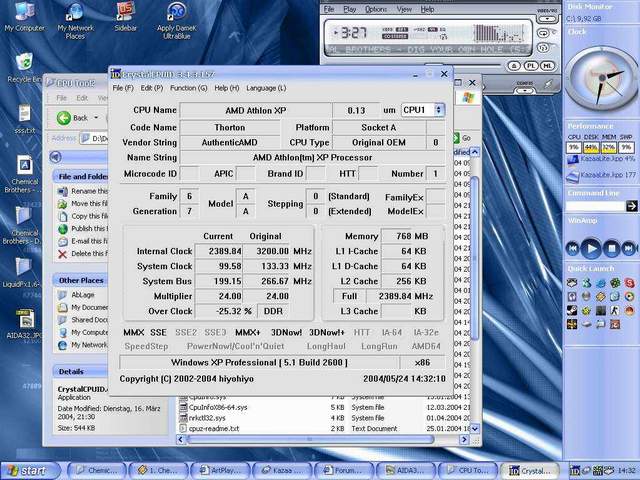Click Explorer file list scroll-down arrow
This screenshot has height=480, width=640.
click(x=475, y=429)
